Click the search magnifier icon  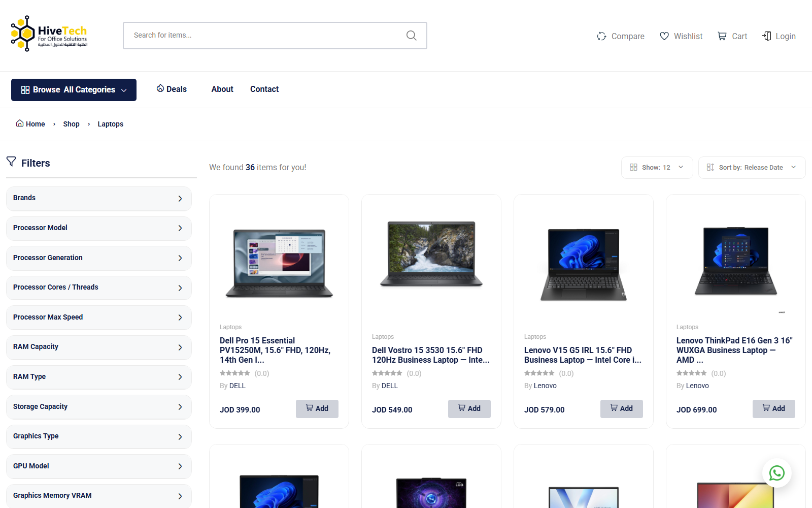412,36
